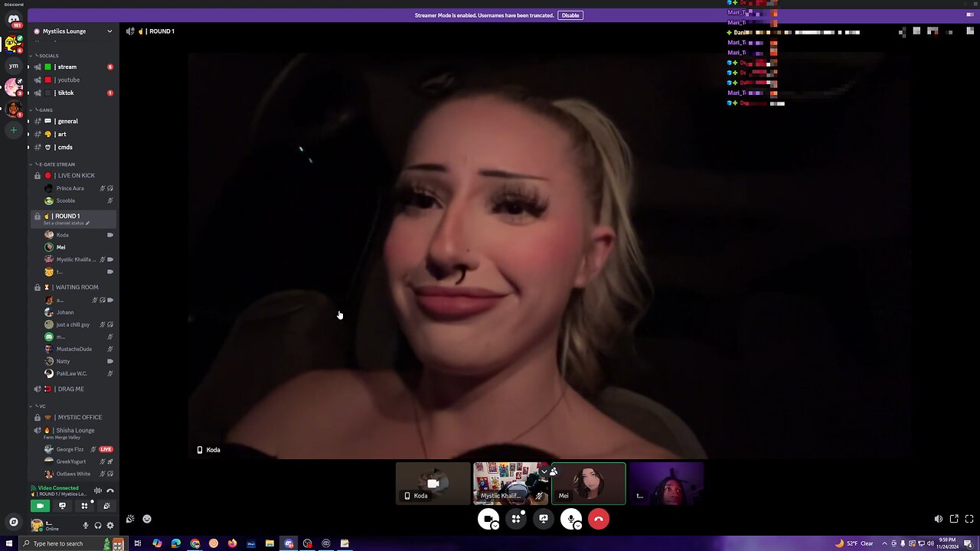Open activities icon in sidebar voice panel
This screenshot has height=551, width=980.
[85, 506]
